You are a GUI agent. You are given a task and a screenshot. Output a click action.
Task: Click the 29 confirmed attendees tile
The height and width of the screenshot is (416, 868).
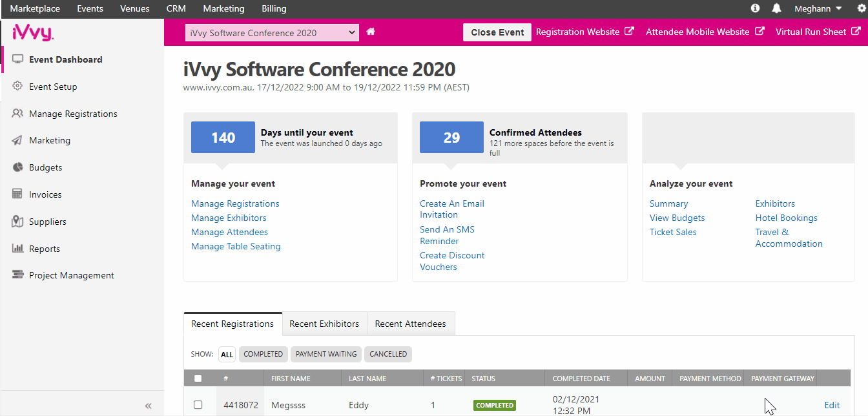451,138
